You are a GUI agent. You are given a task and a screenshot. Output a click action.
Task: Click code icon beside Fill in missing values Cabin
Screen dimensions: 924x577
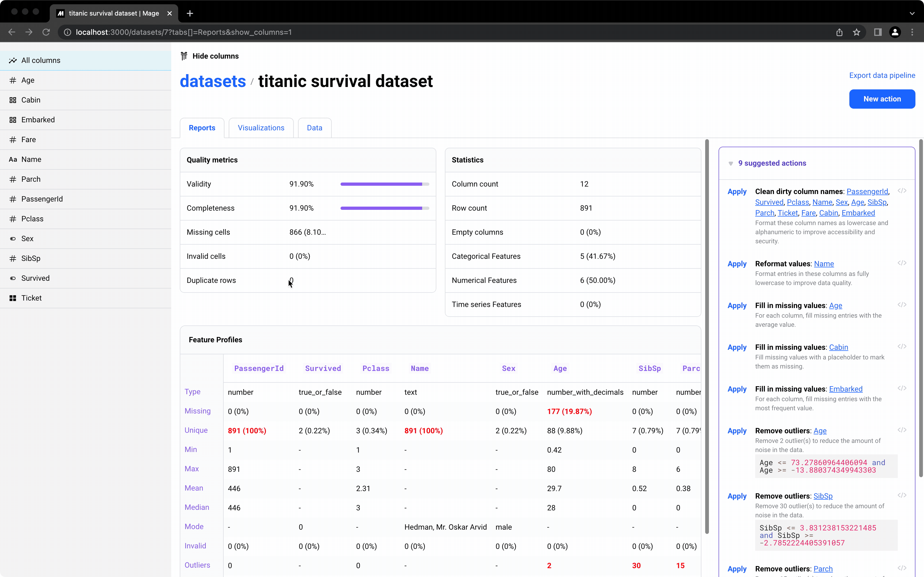902,347
